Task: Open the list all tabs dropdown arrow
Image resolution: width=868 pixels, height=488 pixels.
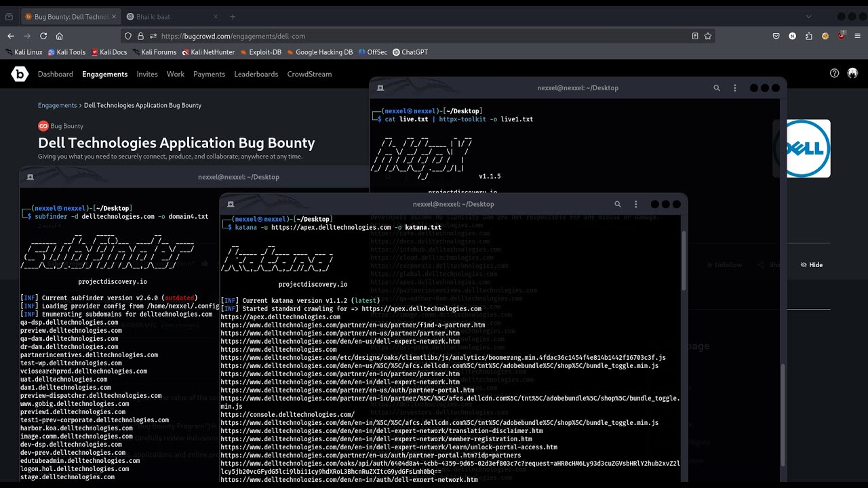Action: [809, 16]
